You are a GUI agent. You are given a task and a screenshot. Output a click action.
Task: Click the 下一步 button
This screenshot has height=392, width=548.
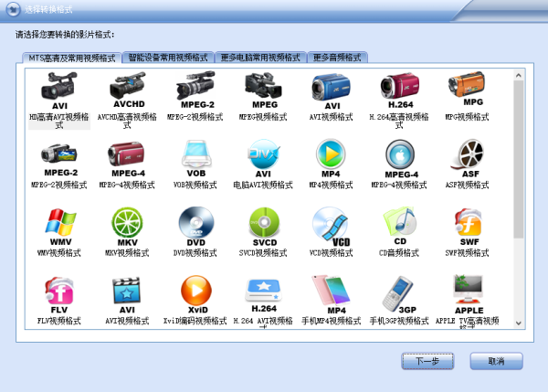pos(427,361)
